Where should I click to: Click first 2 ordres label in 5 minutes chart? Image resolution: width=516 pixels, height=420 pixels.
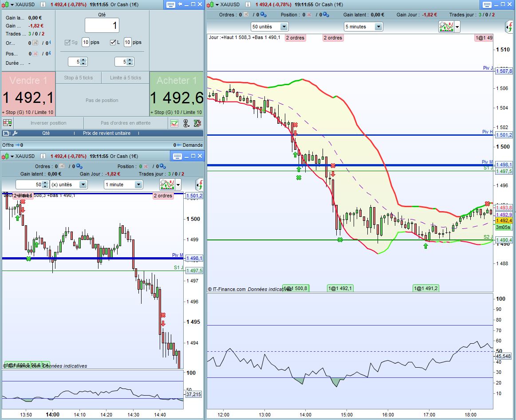tap(295, 38)
